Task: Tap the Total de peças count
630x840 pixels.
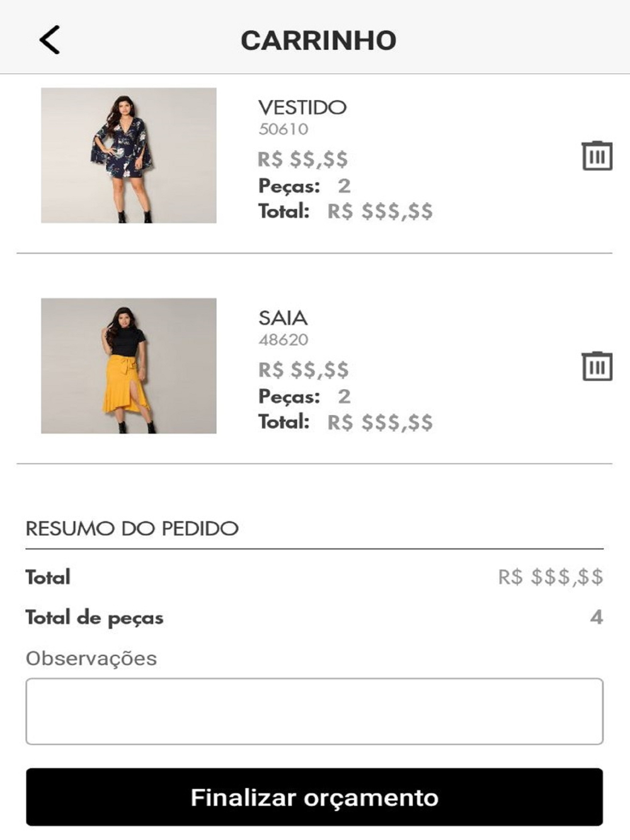Action: point(596,617)
